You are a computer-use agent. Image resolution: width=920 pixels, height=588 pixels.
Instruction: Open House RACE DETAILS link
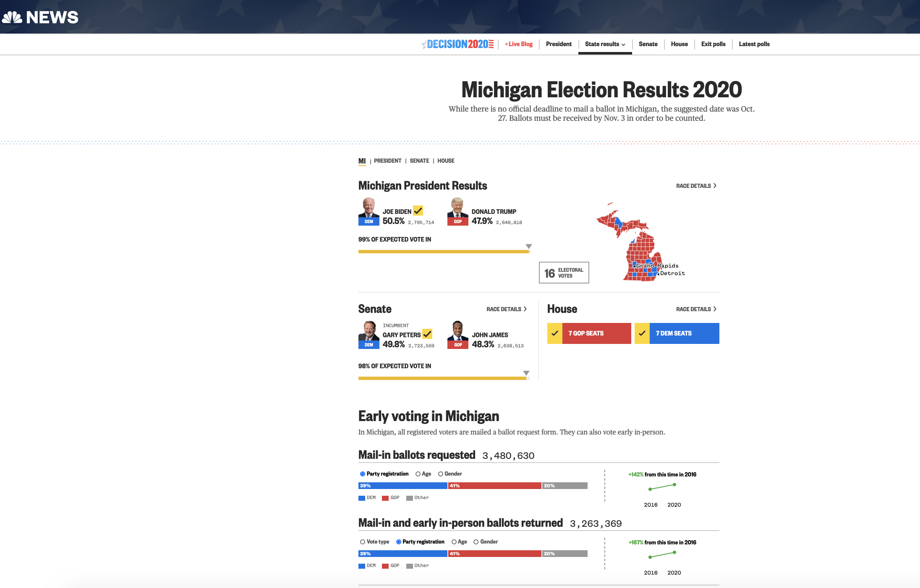coord(696,309)
